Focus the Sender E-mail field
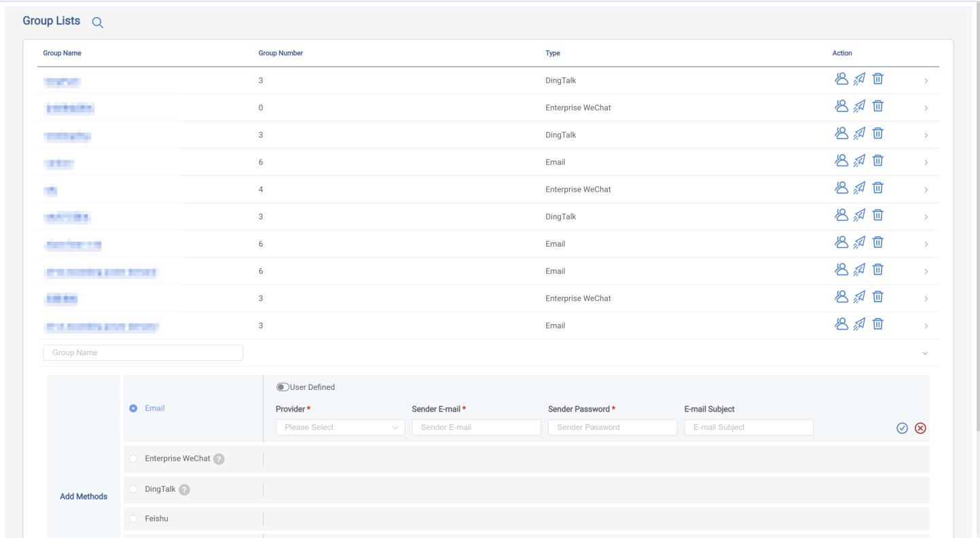This screenshot has height=538, width=980. click(x=476, y=427)
